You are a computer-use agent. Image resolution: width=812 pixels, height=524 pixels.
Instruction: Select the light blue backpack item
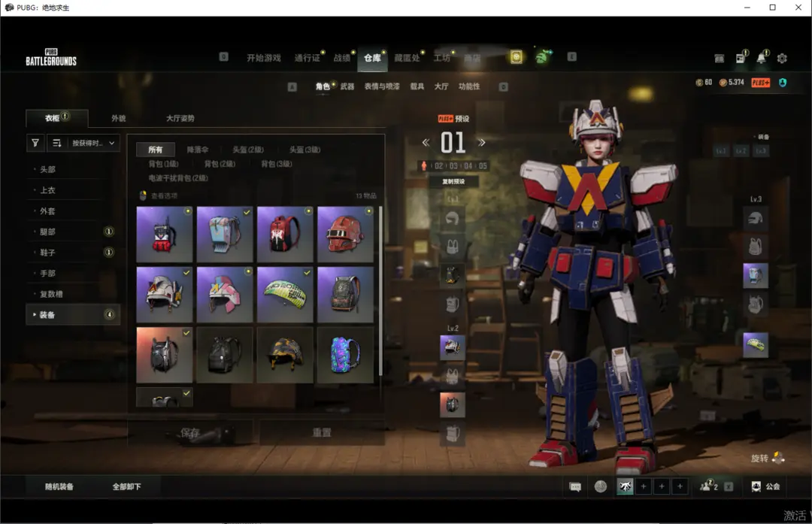pyautogui.click(x=225, y=234)
